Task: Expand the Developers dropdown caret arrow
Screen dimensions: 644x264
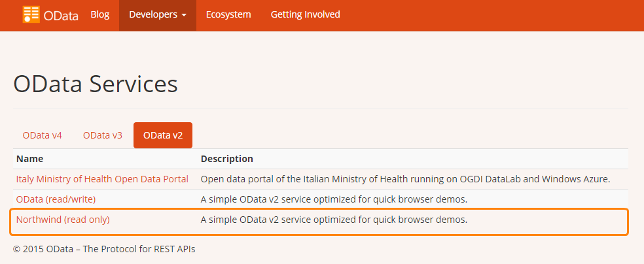Action: point(184,15)
